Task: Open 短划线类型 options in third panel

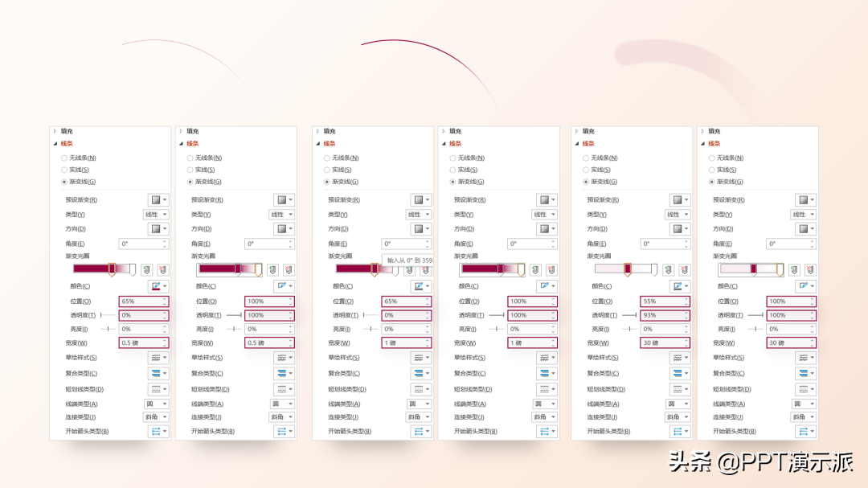Action: coord(421,389)
